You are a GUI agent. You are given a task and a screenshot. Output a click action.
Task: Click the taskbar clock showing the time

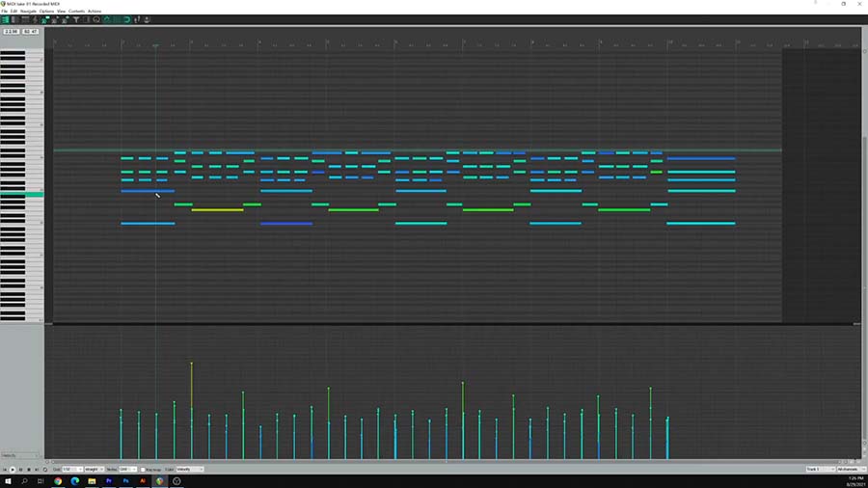click(855, 478)
